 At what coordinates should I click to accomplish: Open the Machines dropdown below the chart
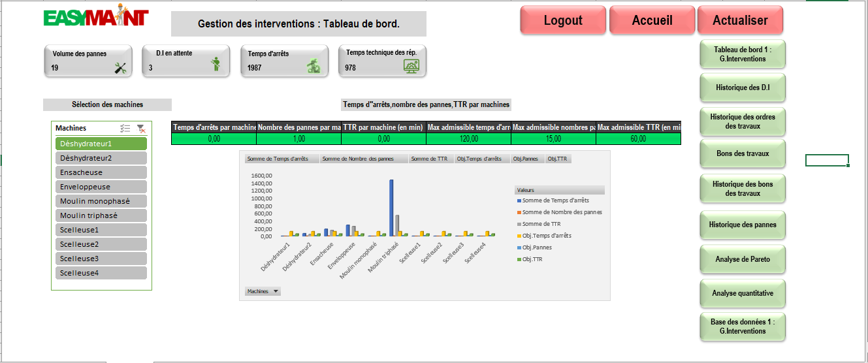pos(263,291)
